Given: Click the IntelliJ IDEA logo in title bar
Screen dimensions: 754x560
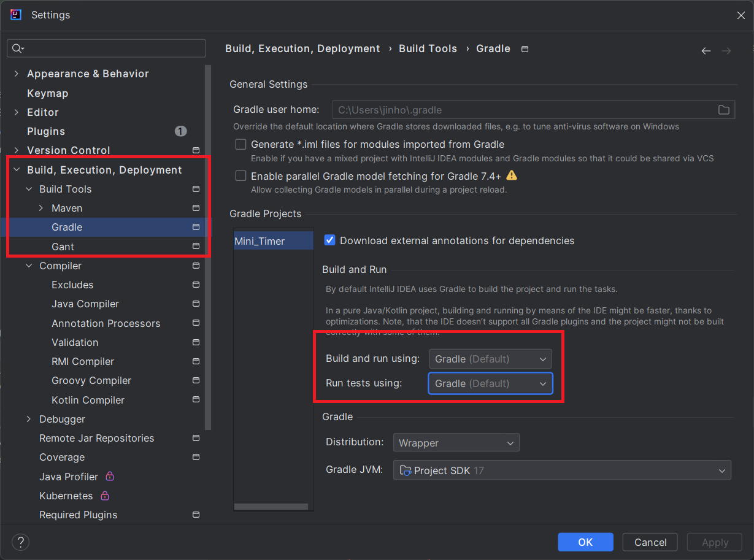Looking at the screenshot, I should [16, 15].
